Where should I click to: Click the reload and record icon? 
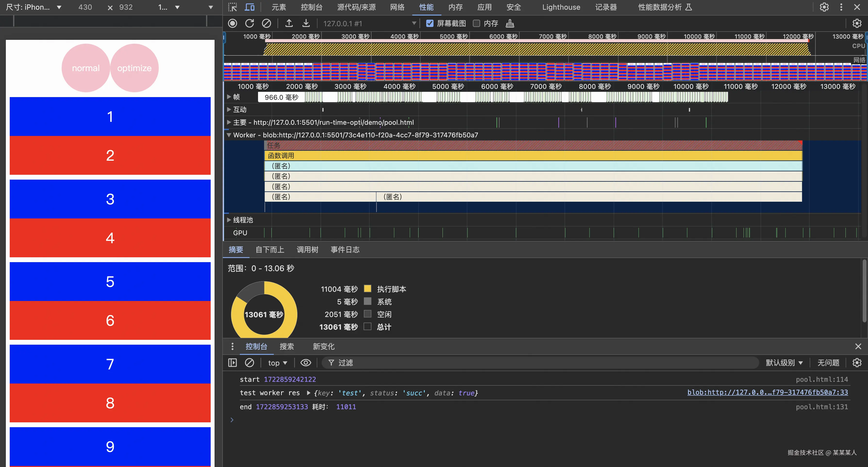(249, 23)
